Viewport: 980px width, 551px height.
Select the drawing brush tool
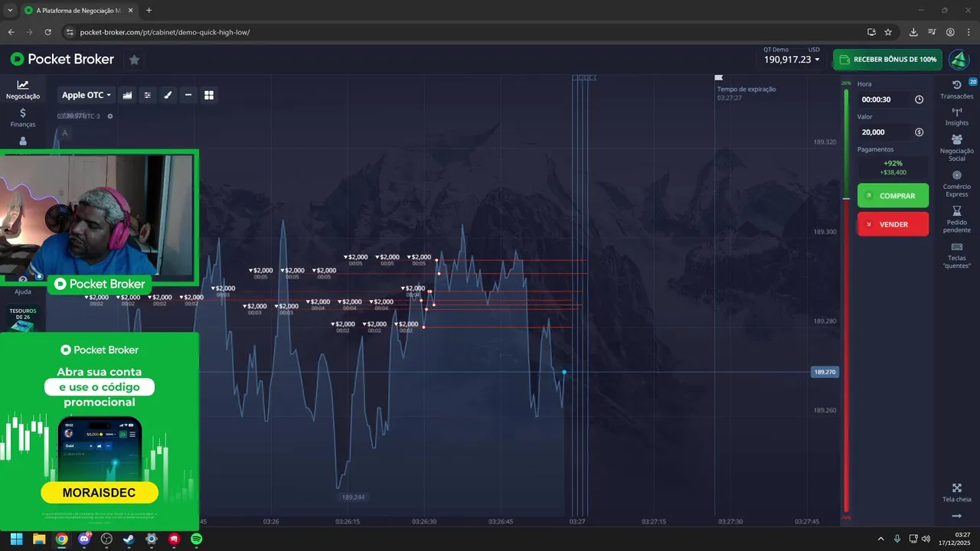coord(168,95)
